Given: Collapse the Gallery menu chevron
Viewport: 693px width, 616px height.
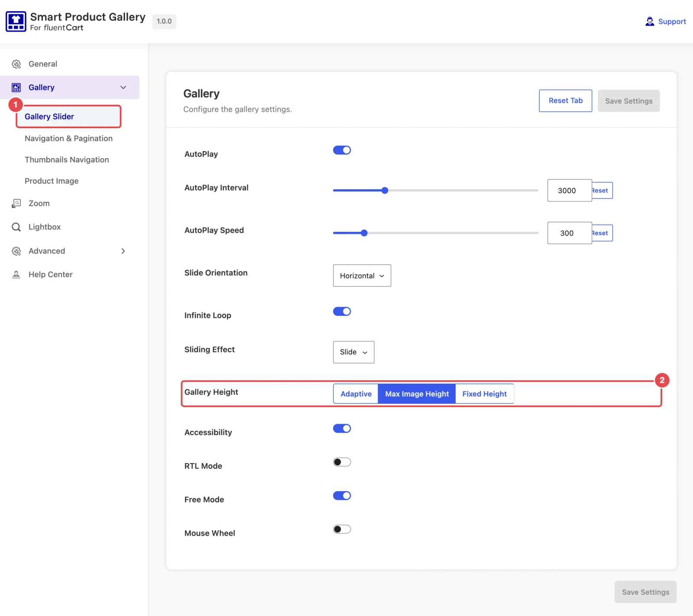Looking at the screenshot, I should (123, 88).
